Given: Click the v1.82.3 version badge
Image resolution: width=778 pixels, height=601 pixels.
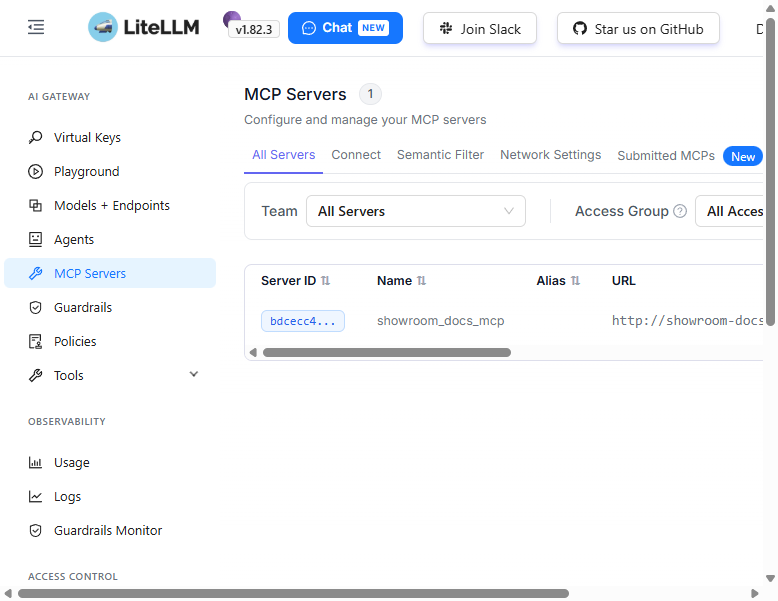Looking at the screenshot, I should 254,30.
